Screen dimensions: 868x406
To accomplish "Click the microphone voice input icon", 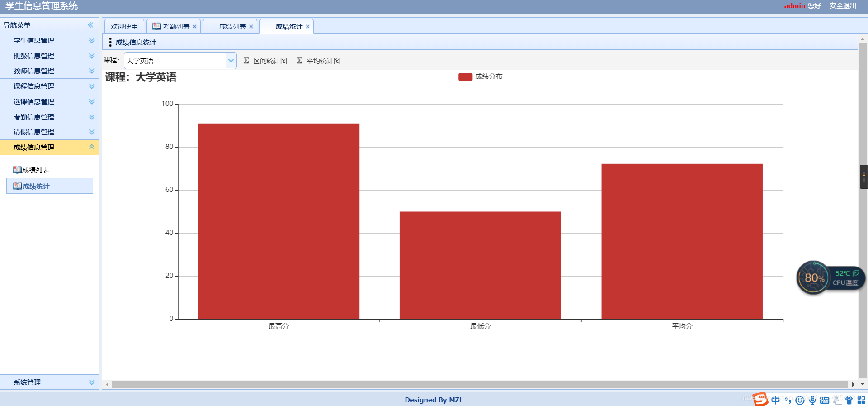I will [812, 400].
